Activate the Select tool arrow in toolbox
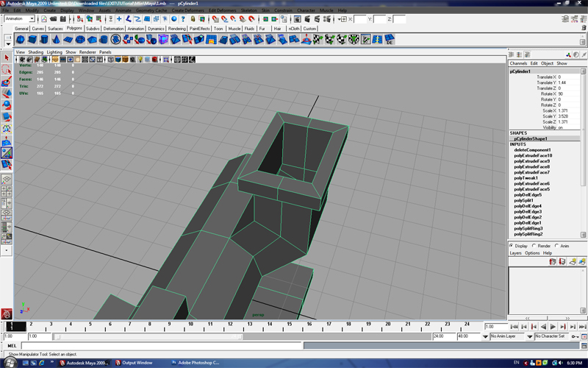 7,57
